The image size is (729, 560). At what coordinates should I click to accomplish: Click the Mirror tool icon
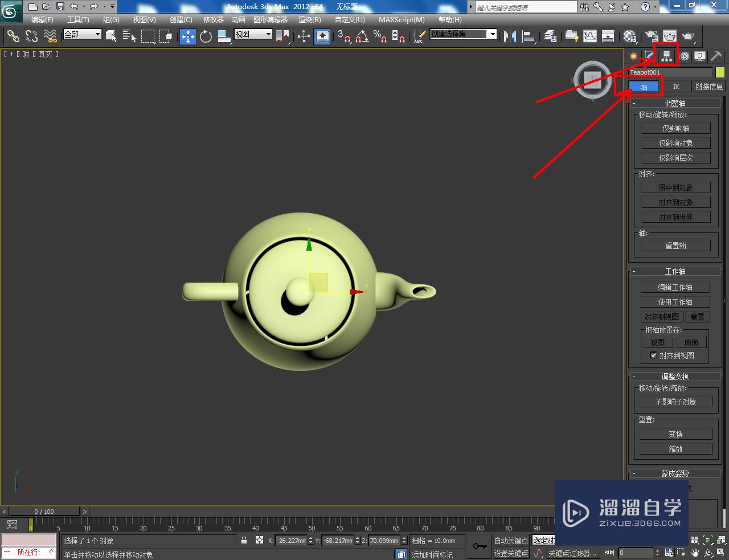click(x=510, y=36)
